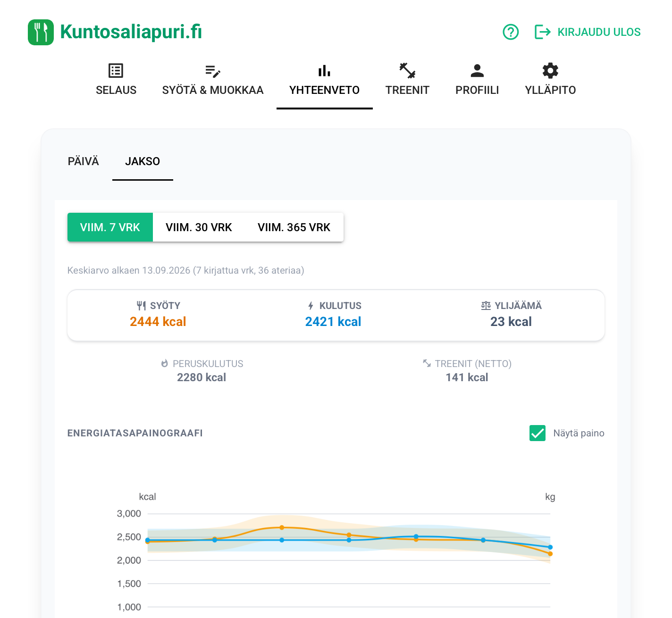Click the green fork-and-knife logo icon
This screenshot has height=618, width=672.
pyautogui.click(x=41, y=32)
